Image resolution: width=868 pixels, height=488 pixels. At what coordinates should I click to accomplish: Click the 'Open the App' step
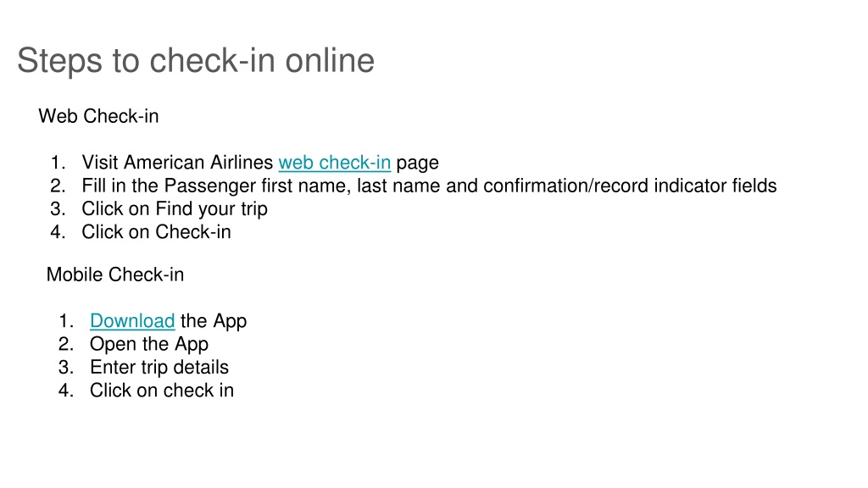click(149, 344)
